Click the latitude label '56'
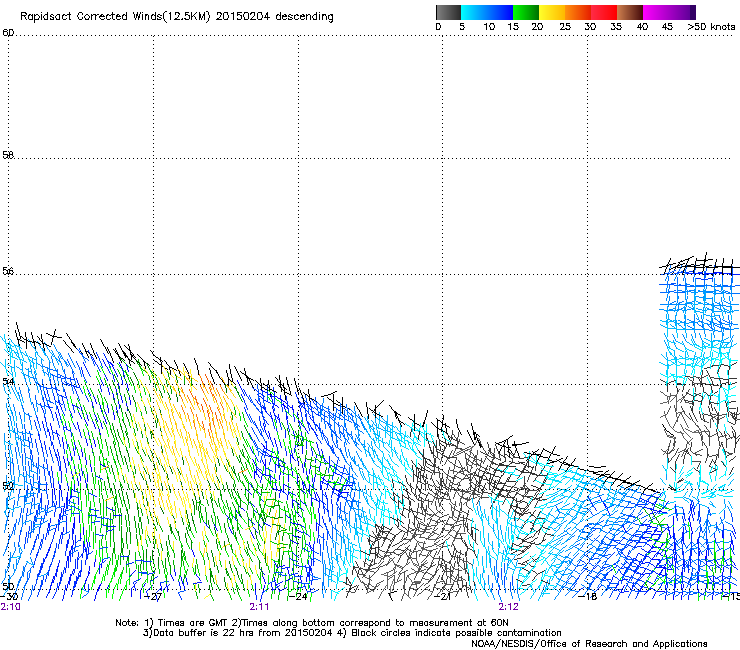 pyautogui.click(x=8, y=271)
